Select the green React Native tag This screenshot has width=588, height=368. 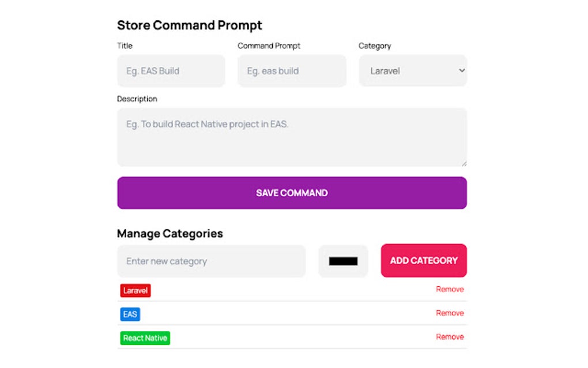click(x=145, y=338)
